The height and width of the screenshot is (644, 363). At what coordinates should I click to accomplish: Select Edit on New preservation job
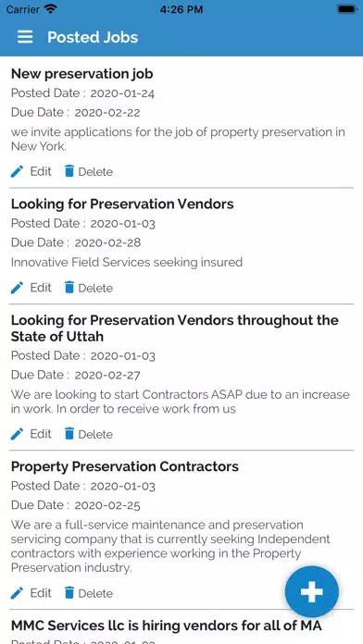click(x=41, y=171)
